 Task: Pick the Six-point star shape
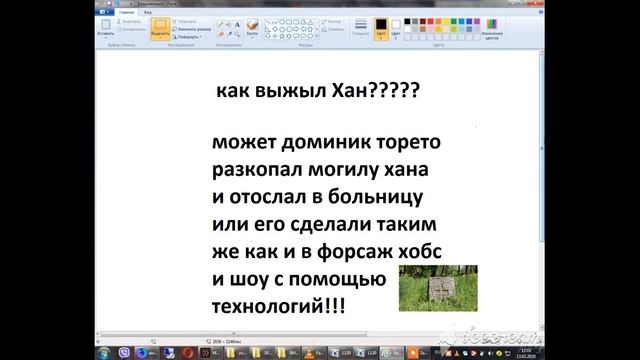click(289, 36)
